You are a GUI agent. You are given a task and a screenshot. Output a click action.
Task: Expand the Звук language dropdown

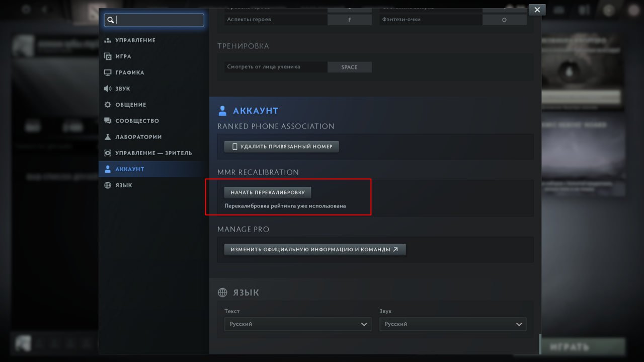coord(452,324)
